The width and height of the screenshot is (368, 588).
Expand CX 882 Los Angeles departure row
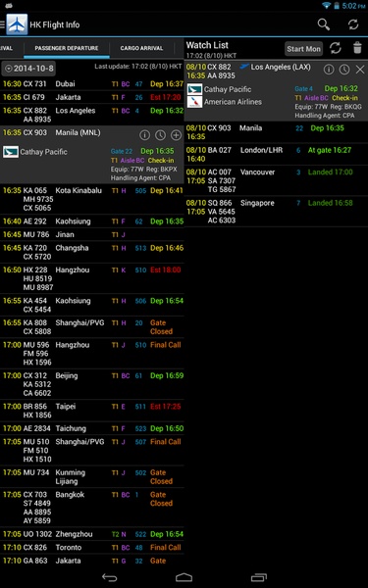[92, 115]
